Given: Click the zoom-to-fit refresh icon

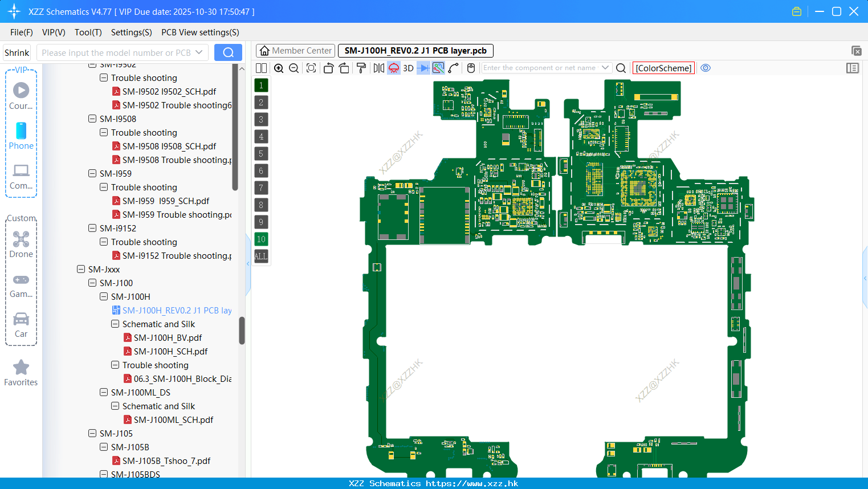Looking at the screenshot, I should pyautogui.click(x=311, y=68).
